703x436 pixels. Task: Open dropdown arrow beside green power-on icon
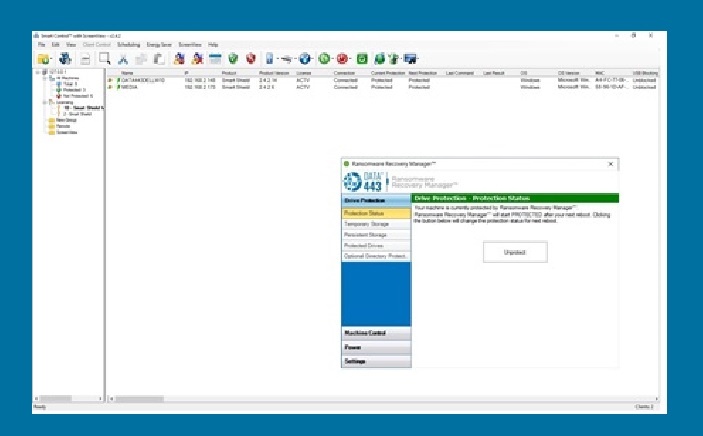tap(332, 59)
